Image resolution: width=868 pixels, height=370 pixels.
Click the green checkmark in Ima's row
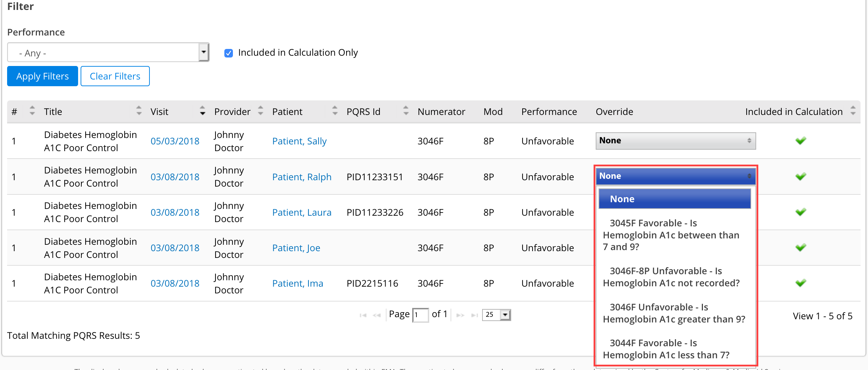801,283
